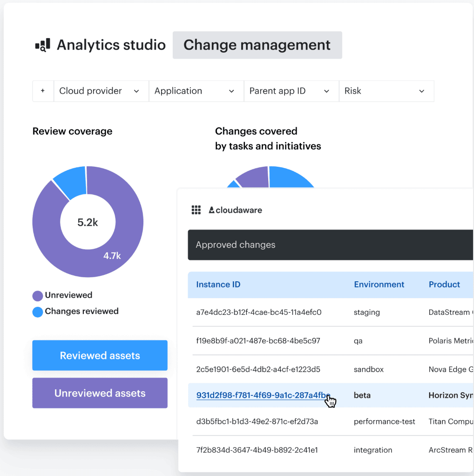
Task: Enable the Reviewed assets view
Action: tap(99, 355)
